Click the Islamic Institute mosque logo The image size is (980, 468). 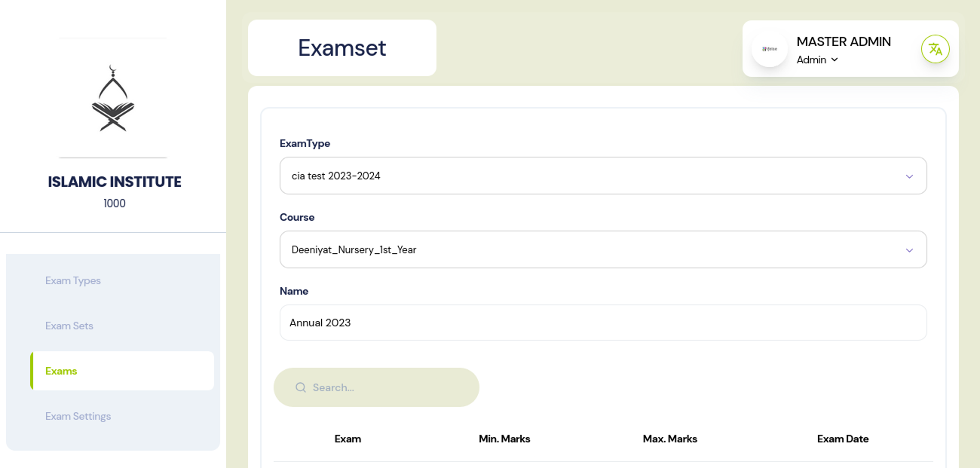(113, 98)
